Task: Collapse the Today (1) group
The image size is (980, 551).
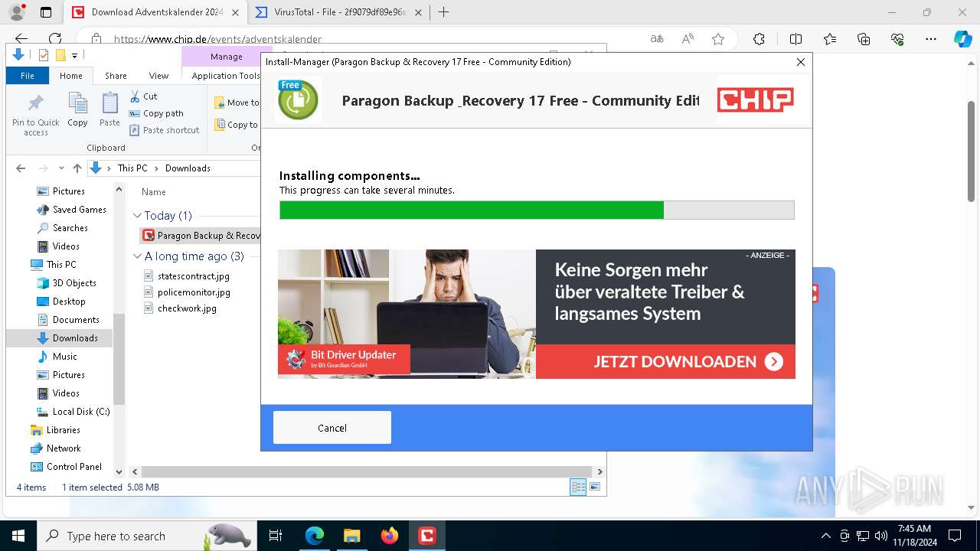Action: point(137,216)
